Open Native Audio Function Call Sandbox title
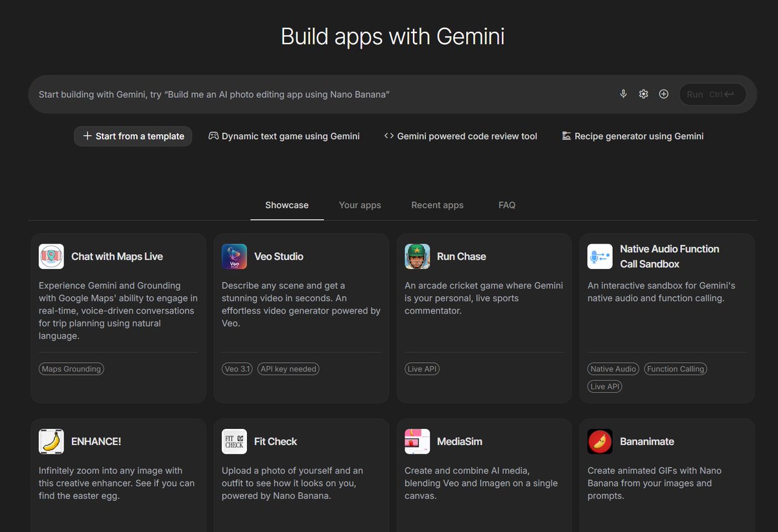 coord(669,257)
